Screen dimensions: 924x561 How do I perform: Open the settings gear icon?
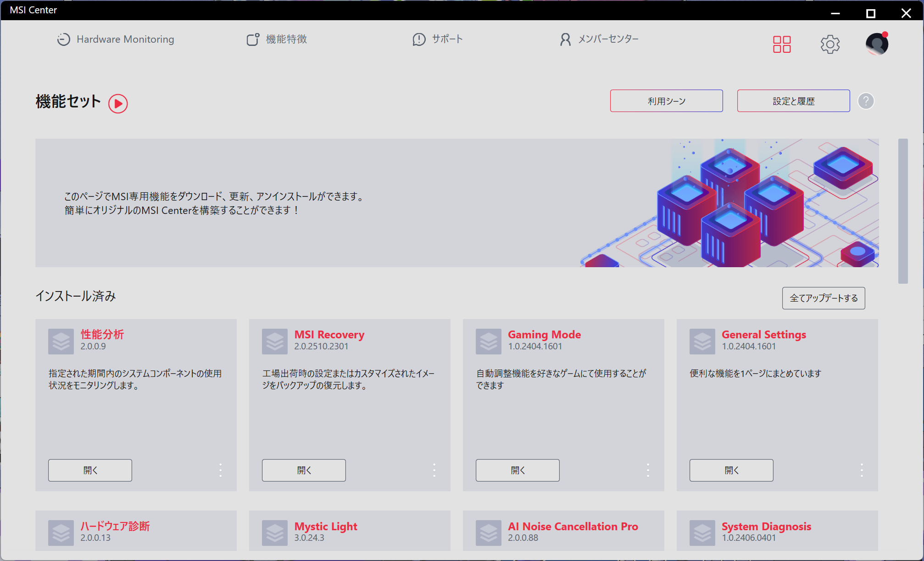(x=830, y=45)
